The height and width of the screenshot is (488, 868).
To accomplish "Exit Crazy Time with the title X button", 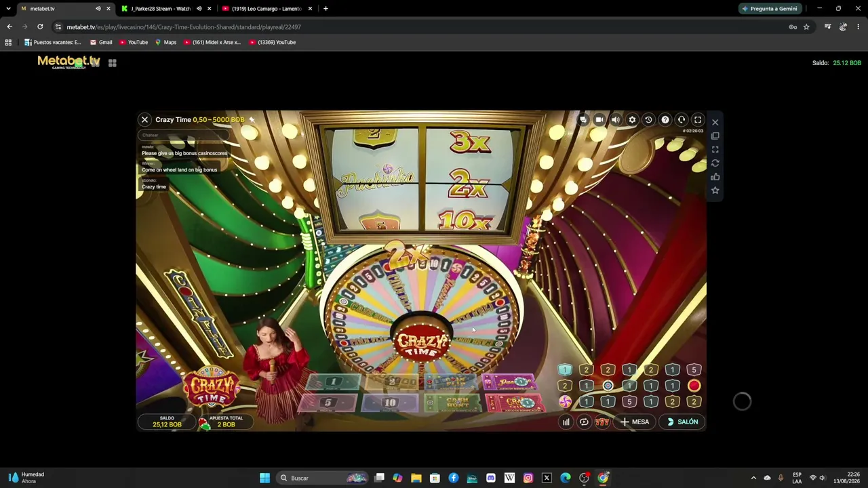I will [x=144, y=120].
